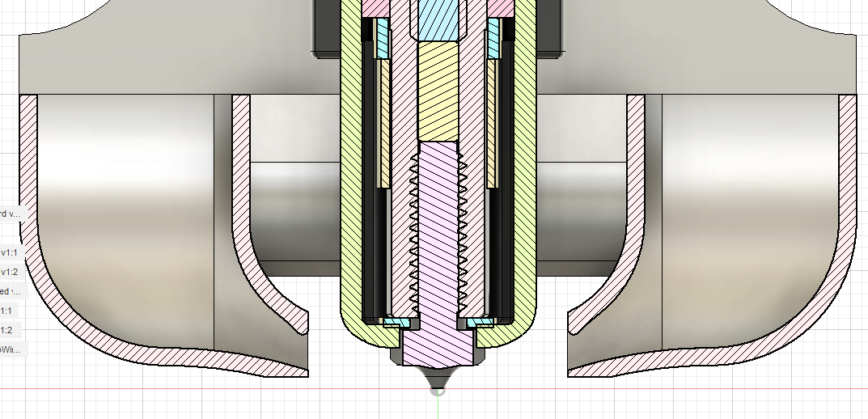Click the dark gray nut under the green sleeve
The image size is (868, 419).
pos(396,354)
